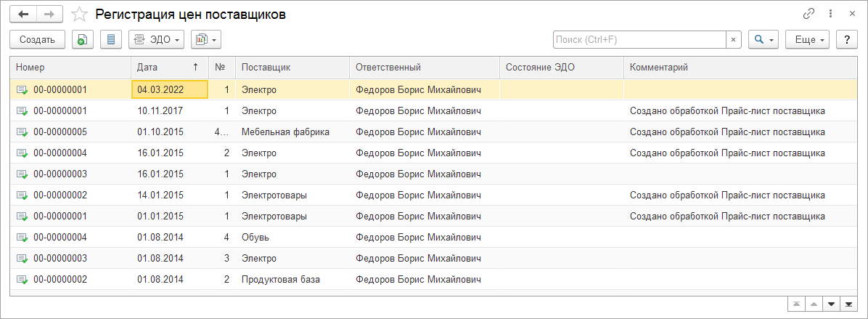Viewport: 868px width, 319px height.
Task: Click inside the Поиск search field
Action: coord(639,39)
